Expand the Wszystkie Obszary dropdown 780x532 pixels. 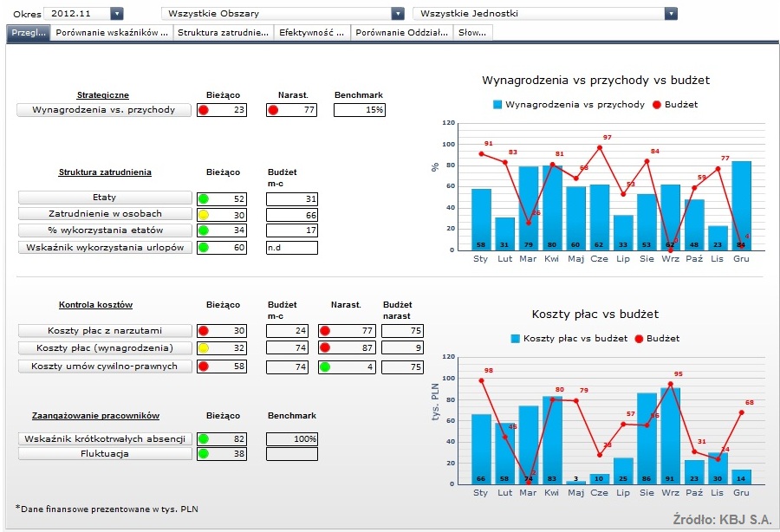398,14
